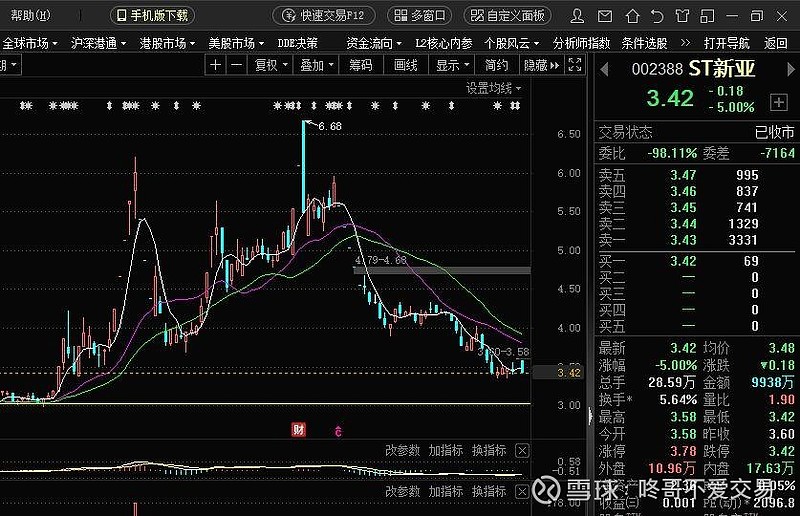Image resolution: width=800 pixels, height=516 pixels.
Task: Go to next stock with right arrow
Action: click(x=791, y=69)
